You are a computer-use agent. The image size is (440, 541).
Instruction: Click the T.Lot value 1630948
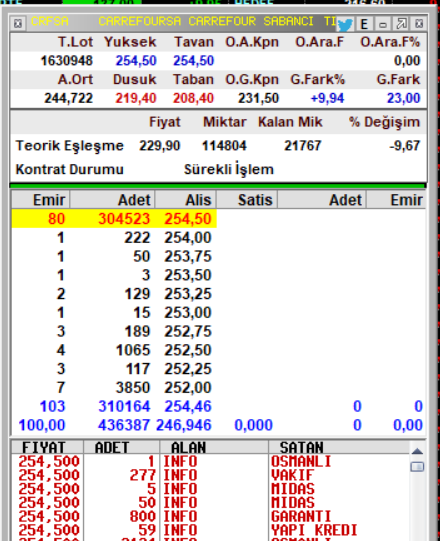[67, 61]
